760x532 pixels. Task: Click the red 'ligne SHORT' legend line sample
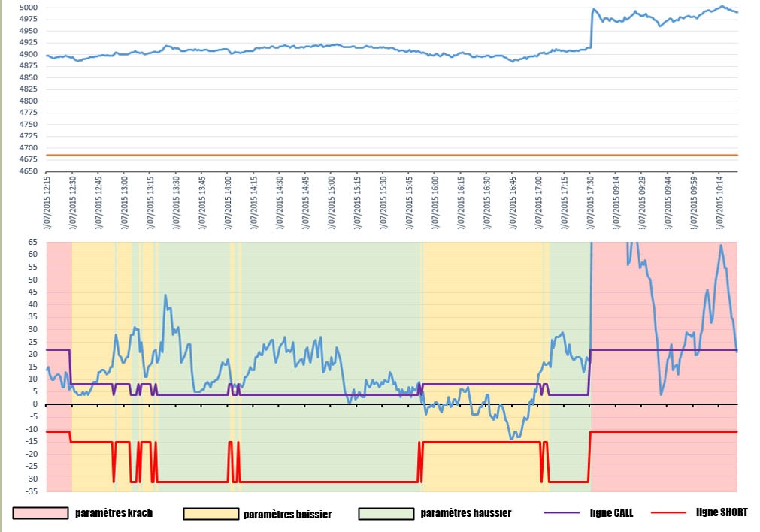point(669,512)
